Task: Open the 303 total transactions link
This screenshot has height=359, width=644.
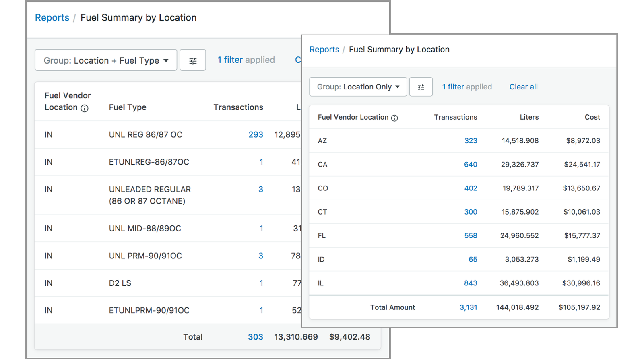Action: click(256, 337)
